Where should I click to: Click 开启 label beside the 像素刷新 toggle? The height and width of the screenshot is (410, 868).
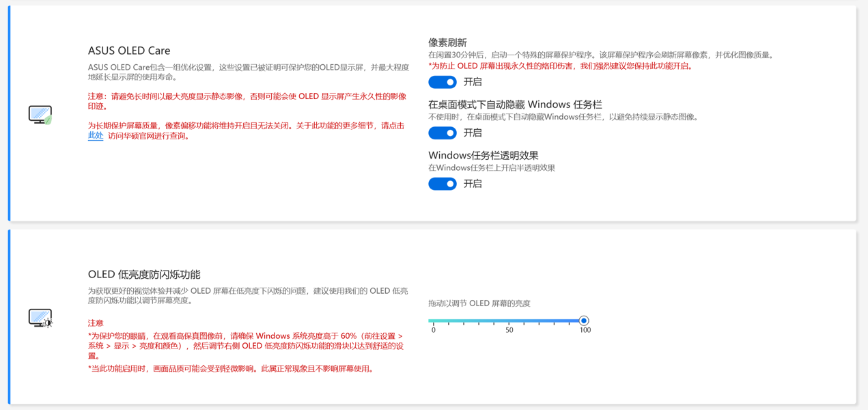pos(473,82)
